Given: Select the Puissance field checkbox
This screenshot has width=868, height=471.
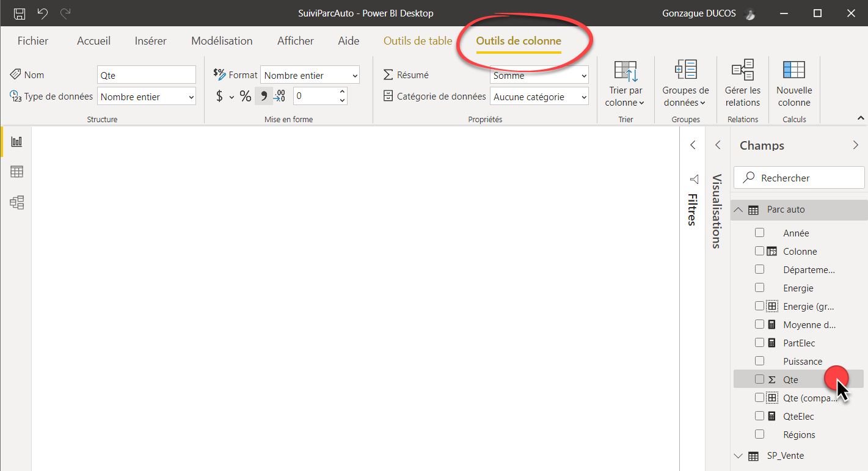Looking at the screenshot, I should point(759,361).
